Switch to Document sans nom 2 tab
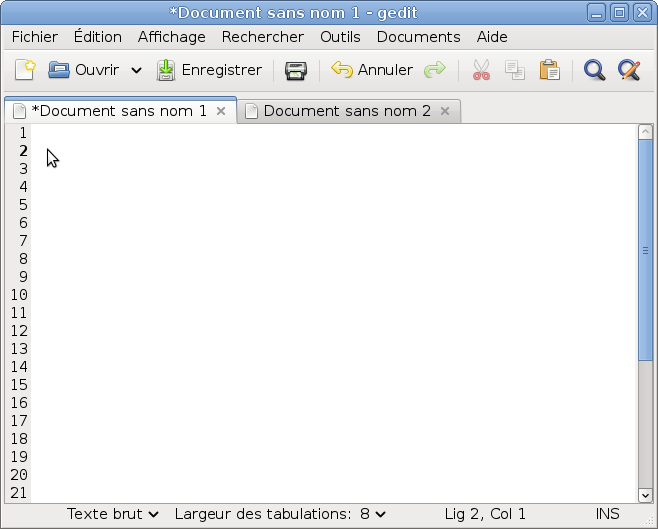 (347, 111)
